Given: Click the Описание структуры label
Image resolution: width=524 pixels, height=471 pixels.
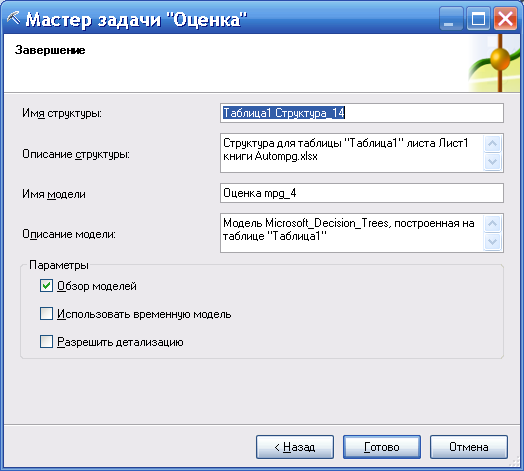Looking at the screenshot, I should [x=76, y=154].
